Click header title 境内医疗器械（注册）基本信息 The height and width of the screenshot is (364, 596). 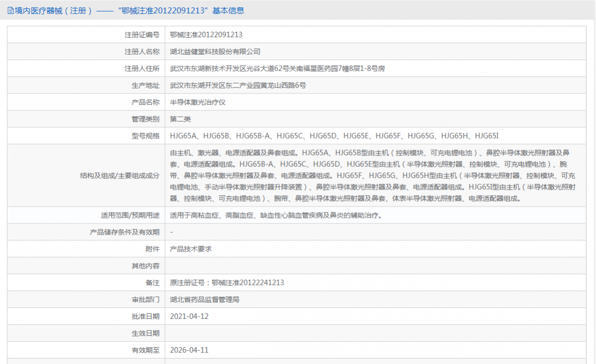(x=129, y=10)
